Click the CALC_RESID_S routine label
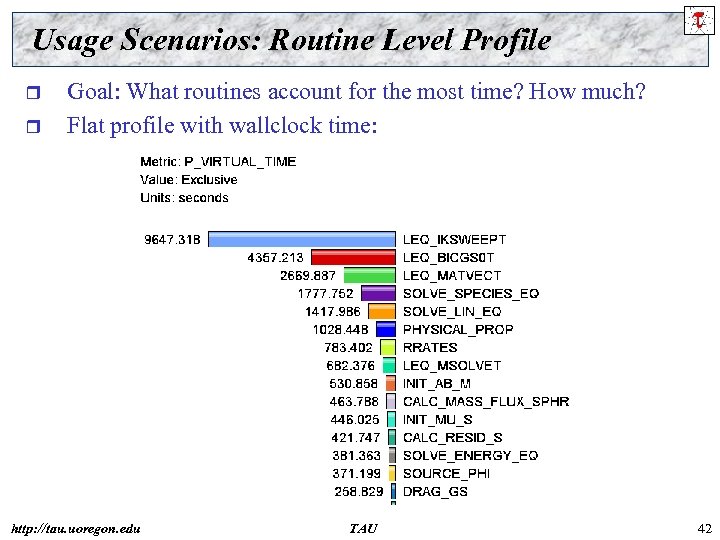The image size is (720, 540). 452,437
